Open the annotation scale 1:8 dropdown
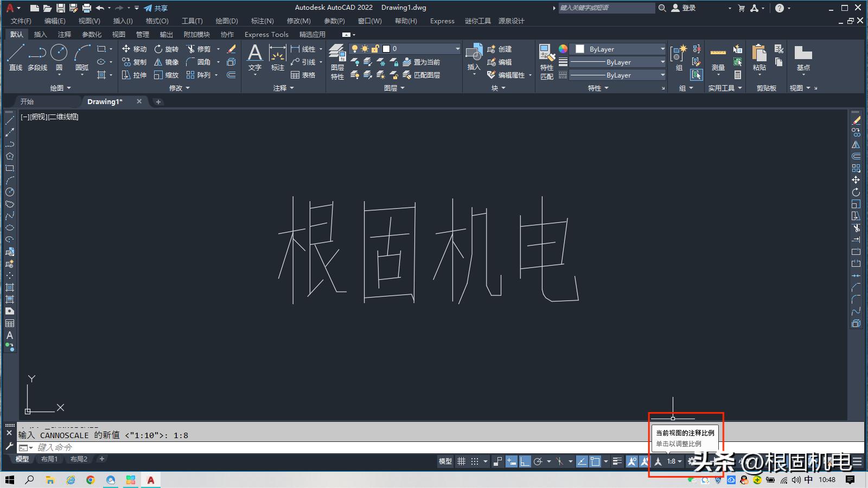Screen dimensions: 868x488 tap(674, 461)
